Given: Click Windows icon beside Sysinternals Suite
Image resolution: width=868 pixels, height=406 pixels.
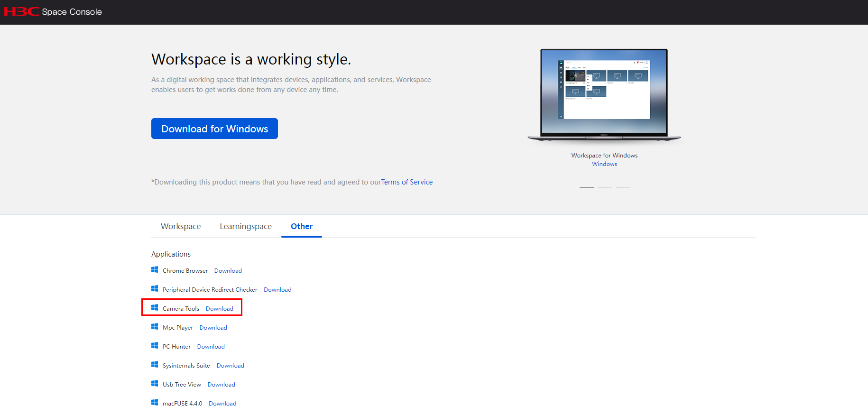Looking at the screenshot, I should click(155, 365).
